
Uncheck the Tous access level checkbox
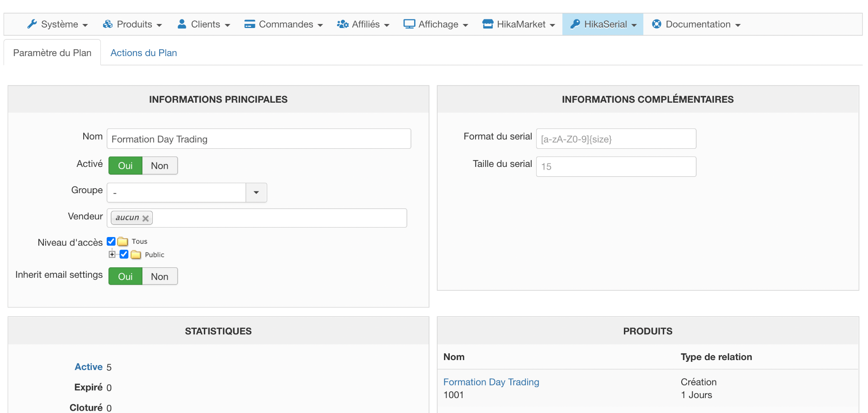(111, 241)
